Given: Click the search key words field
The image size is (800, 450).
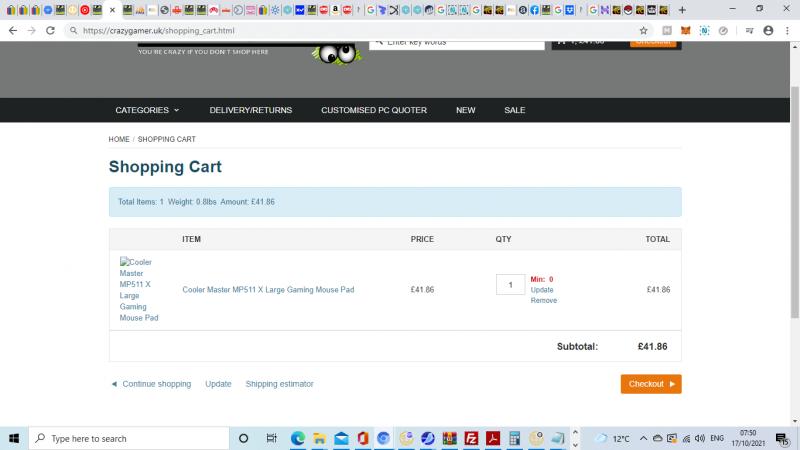Looking at the screenshot, I should pyautogui.click(x=457, y=43).
